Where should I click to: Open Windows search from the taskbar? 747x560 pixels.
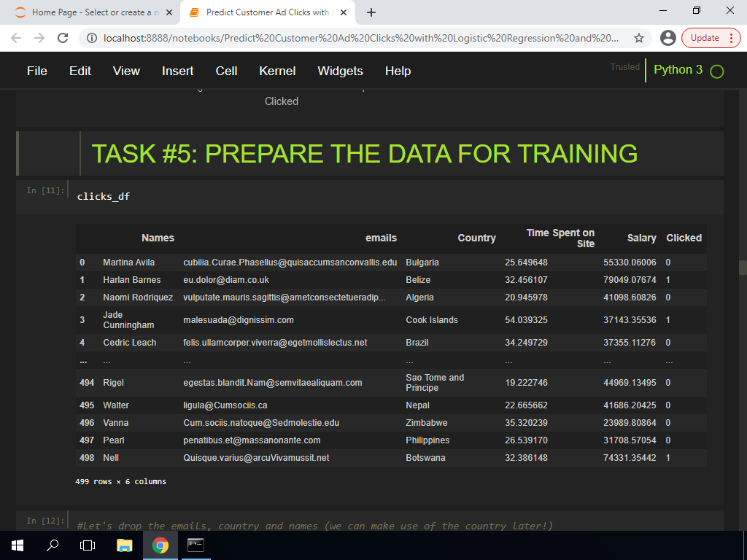[53, 545]
